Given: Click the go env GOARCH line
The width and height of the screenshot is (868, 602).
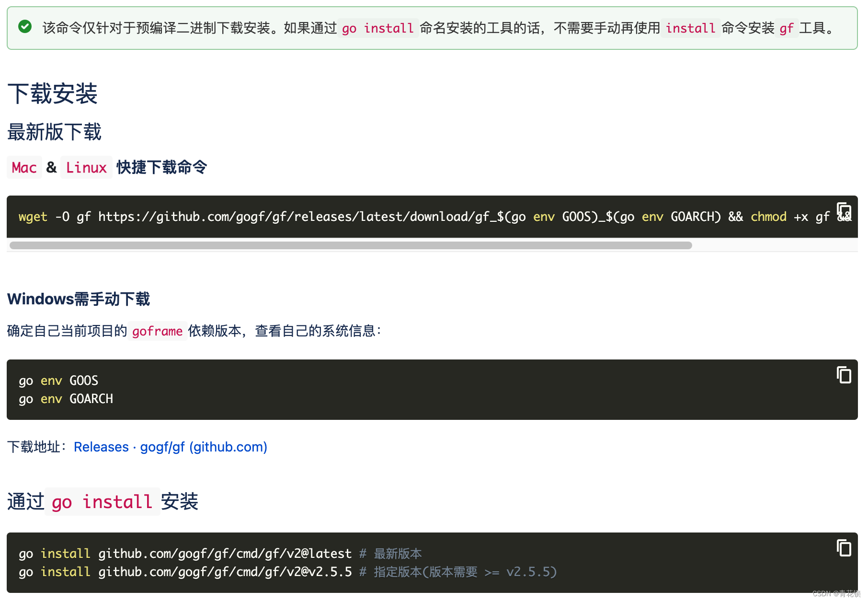Looking at the screenshot, I should [66, 399].
